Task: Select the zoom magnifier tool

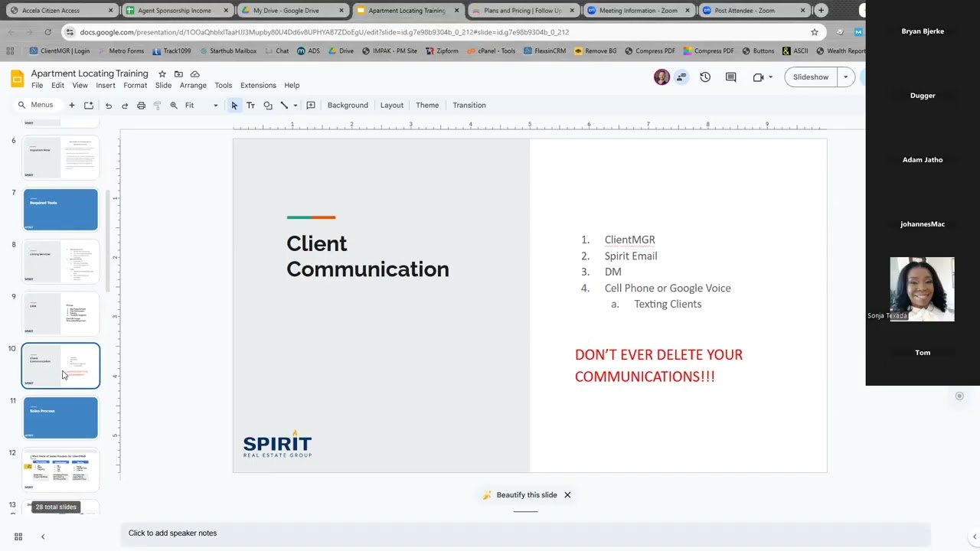Action: (x=174, y=106)
